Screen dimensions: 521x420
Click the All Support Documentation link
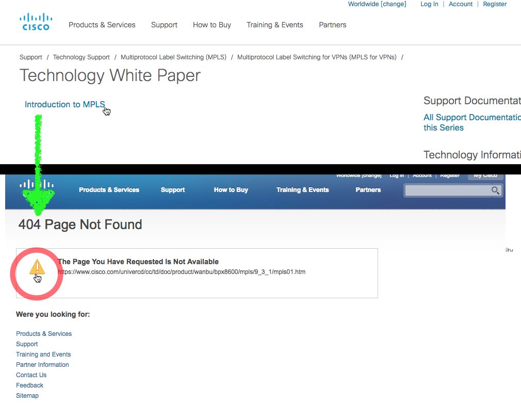pos(472,122)
